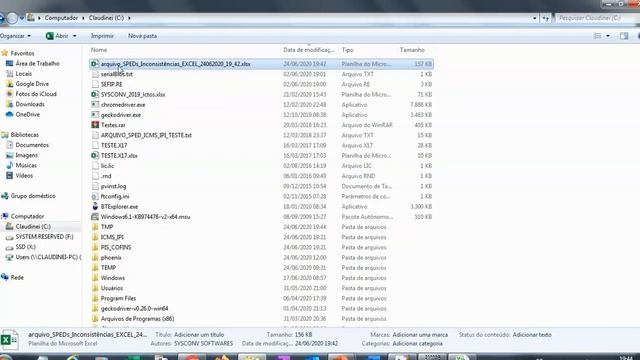640x360 pixels.
Task: Expand the Computador breadcrumb arrow
Action: (83, 18)
